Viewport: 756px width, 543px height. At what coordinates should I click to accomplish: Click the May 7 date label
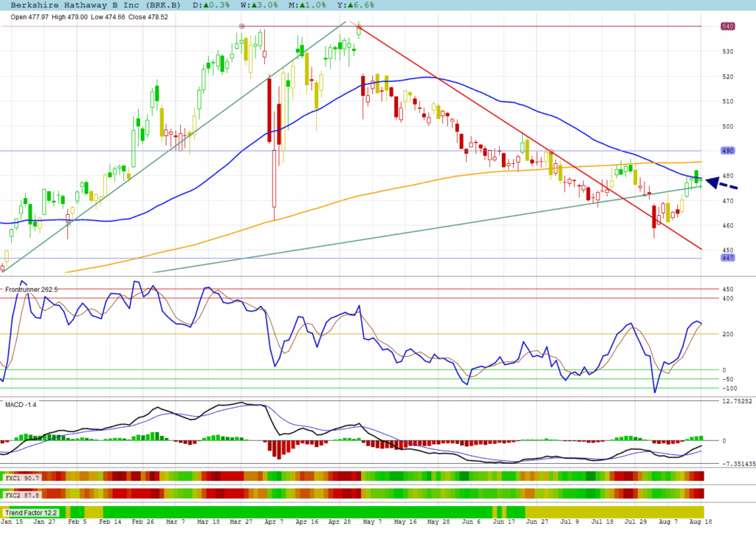click(x=372, y=522)
